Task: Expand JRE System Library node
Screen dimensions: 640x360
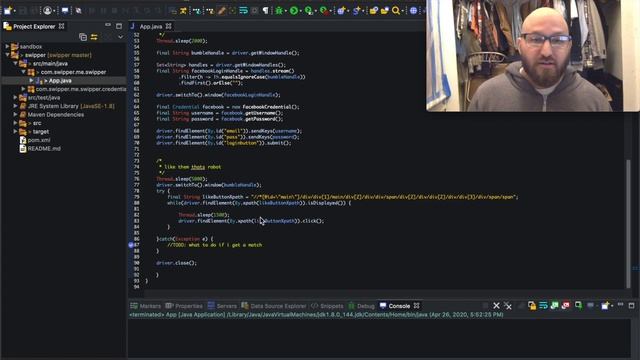Action: tap(16, 106)
